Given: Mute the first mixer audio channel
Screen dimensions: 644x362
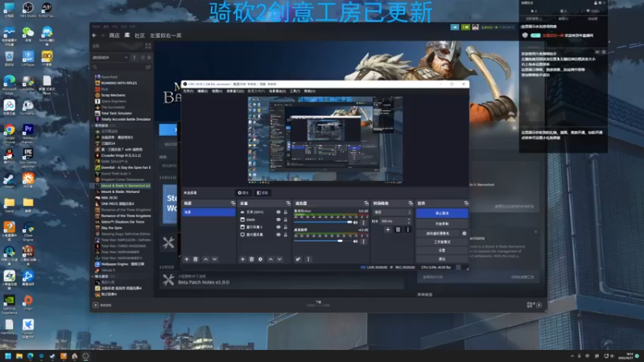Looking at the screenshot, I should [355, 223].
